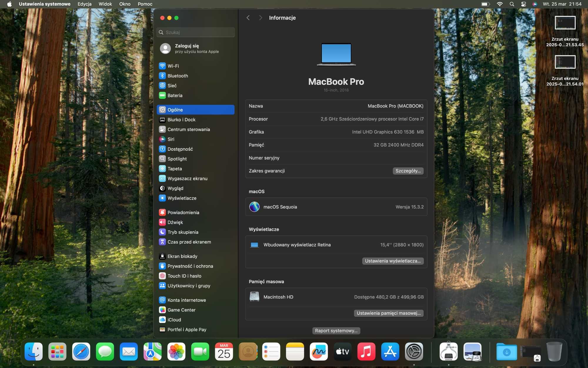Open Launchpad from the Dock
This screenshot has height=368, width=588.
[57, 351]
